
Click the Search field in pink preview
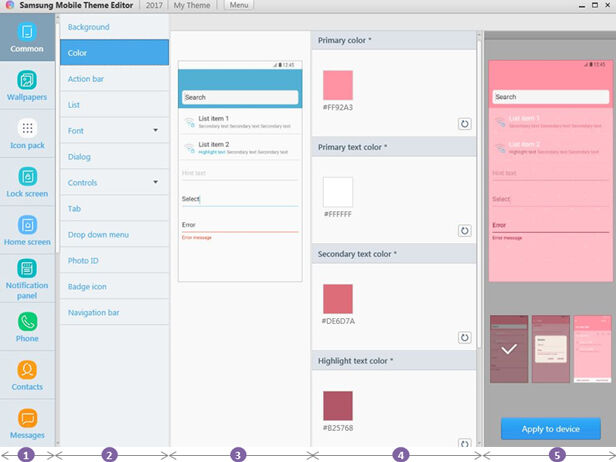[x=551, y=97]
